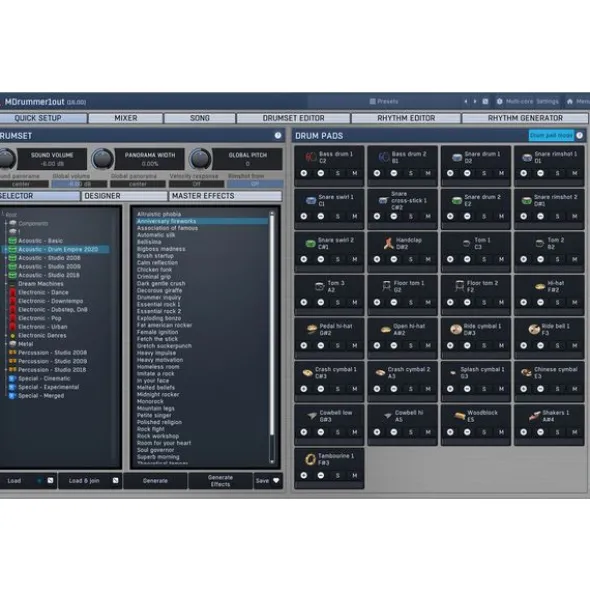Click the Ride bell 1 pad icon
The image size is (590, 591).
[534, 329]
